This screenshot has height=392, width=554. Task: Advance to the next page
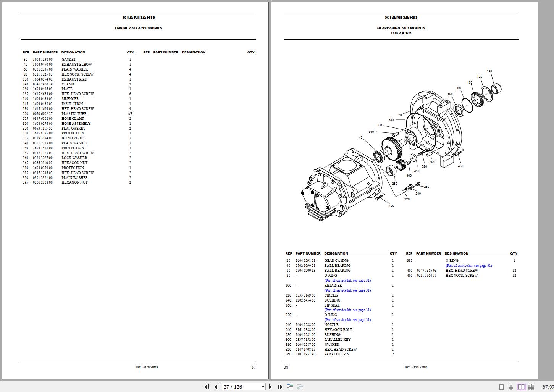[x=271, y=387]
